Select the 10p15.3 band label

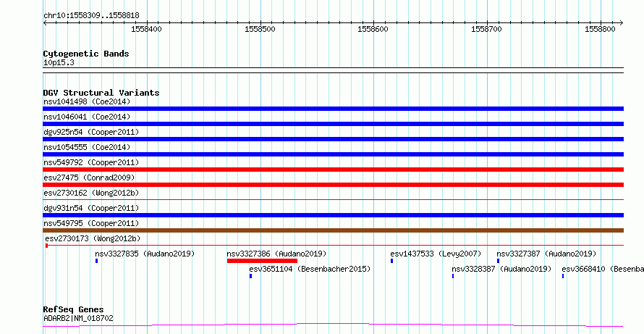point(59,63)
